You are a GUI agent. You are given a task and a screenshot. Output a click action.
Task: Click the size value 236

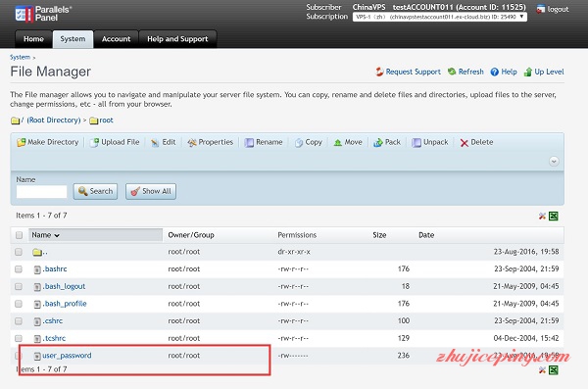(404, 356)
